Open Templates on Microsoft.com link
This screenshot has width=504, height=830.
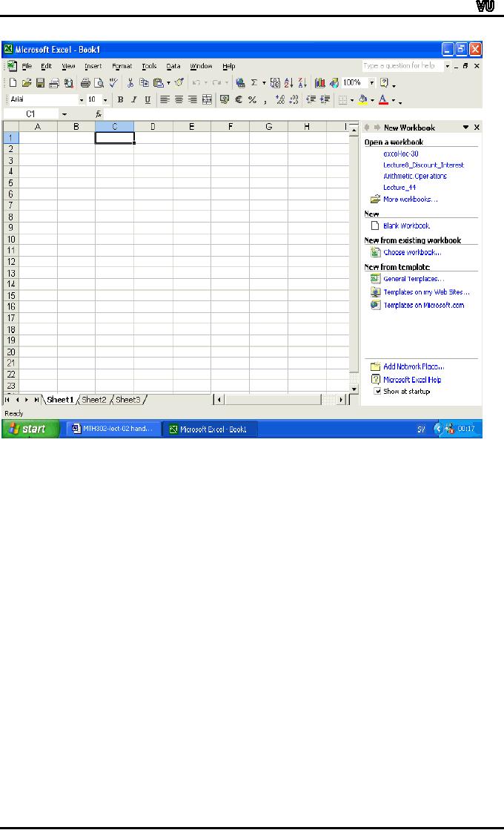coord(424,305)
